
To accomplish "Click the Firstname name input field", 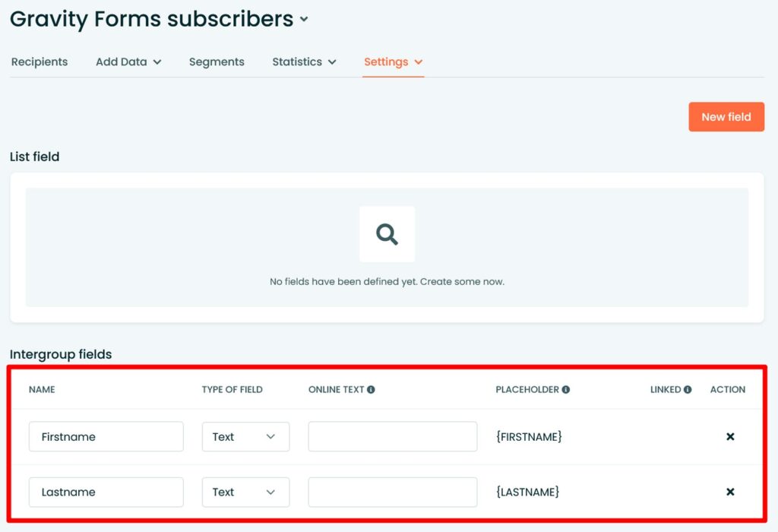I will pyautogui.click(x=106, y=436).
